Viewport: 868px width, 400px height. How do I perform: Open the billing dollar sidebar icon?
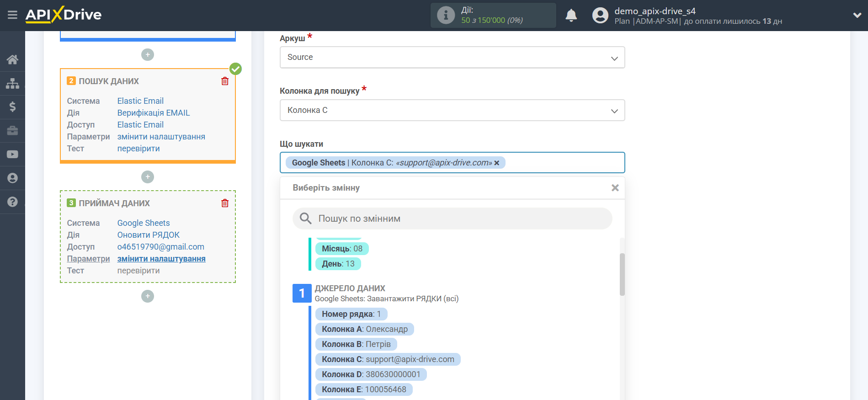point(12,107)
